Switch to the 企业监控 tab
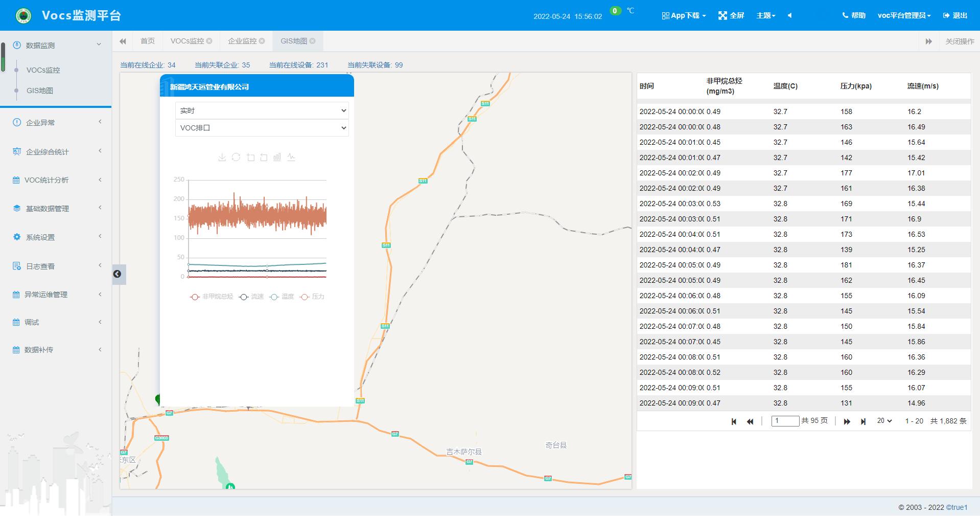 (242, 41)
